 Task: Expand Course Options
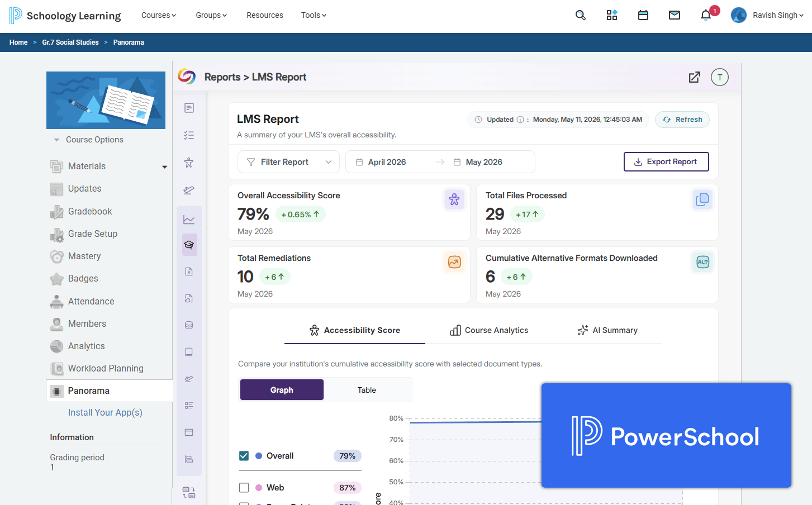pyautogui.click(x=89, y=140)
